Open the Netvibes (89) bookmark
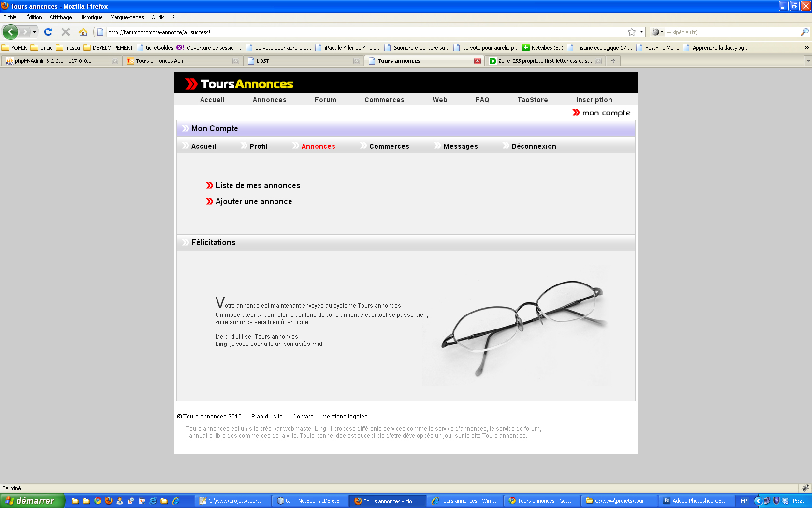 [543, 48]
